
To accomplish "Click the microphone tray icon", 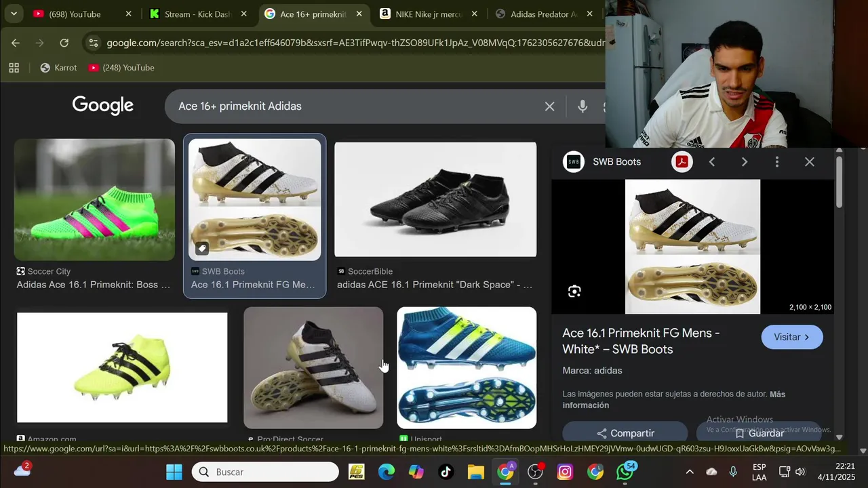I will 733,472.
